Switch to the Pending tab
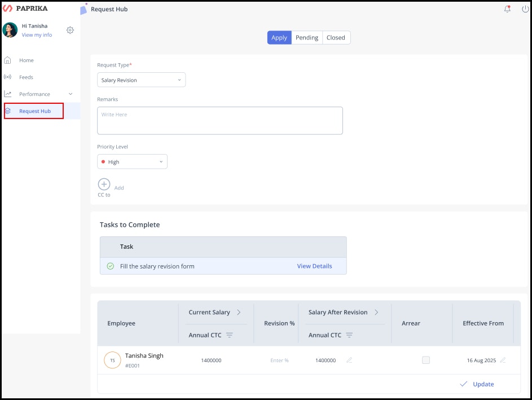532x400 pixels. point(307,38)
